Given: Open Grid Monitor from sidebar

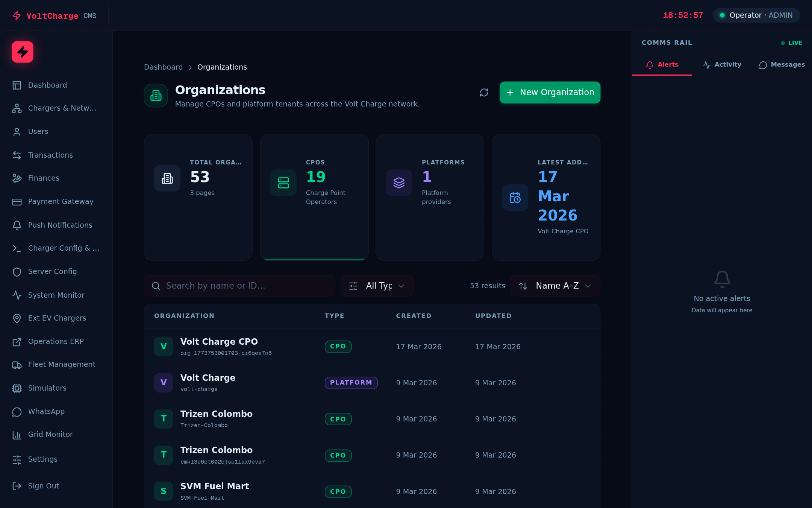Looking at the screenshot, I should pyautogui.click(x=50, y=434).
